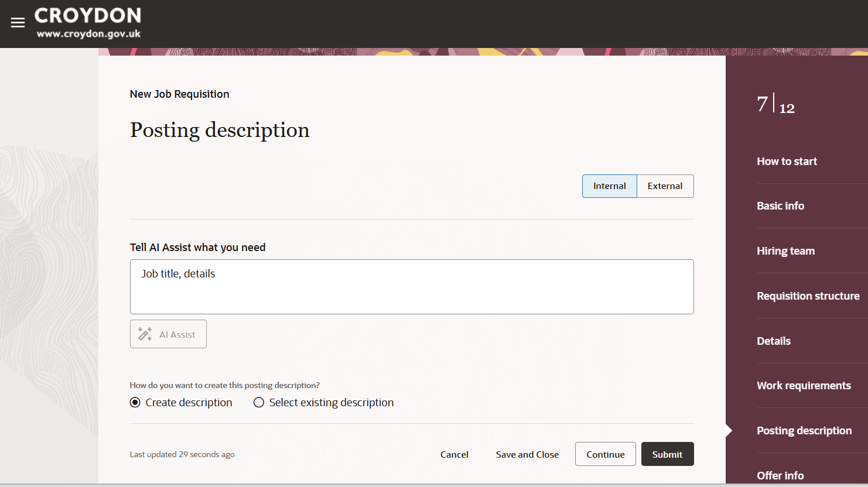Submit the new job requisition

coord(667,454)
